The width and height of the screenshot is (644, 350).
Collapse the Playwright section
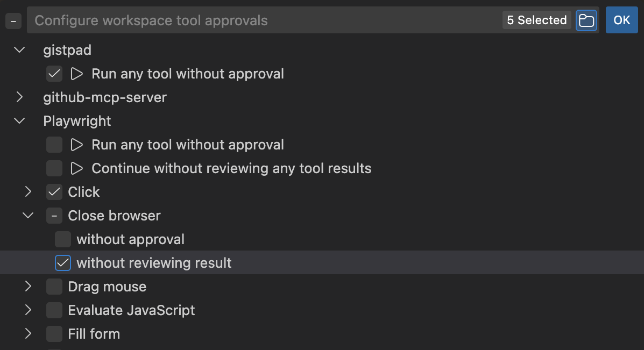pyautogui.click(x=19, y=120)
